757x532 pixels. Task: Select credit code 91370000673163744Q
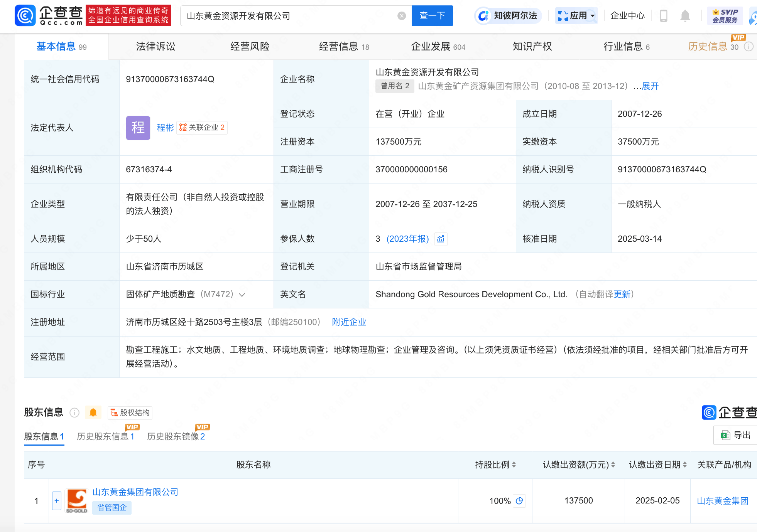pyautogui.click(x=170, y=79)
